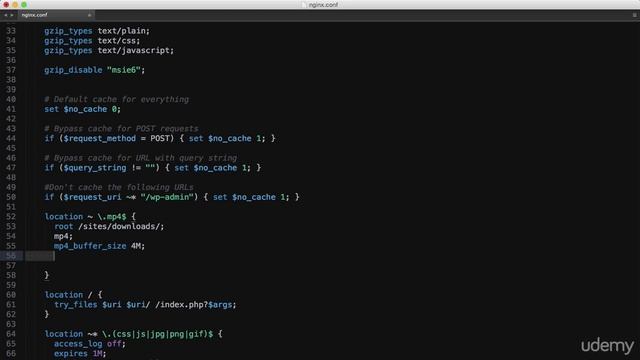Click the "# Default cache for everything" comment

point(116,100)
